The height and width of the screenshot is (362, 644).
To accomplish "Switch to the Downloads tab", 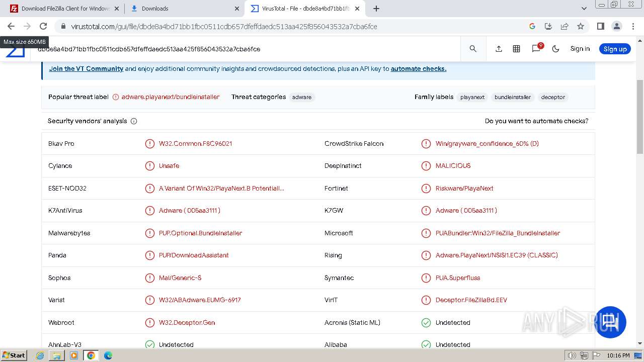I will [x=184, y=9].
